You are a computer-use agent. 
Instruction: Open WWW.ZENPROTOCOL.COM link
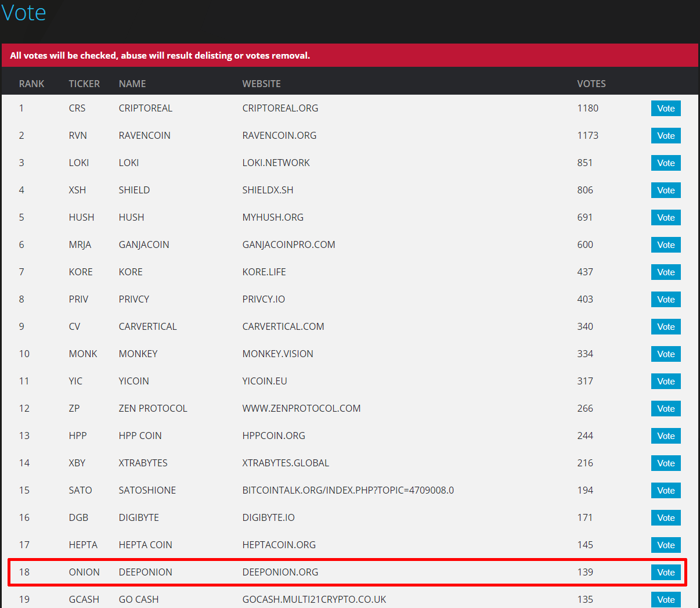coord(301,408)
